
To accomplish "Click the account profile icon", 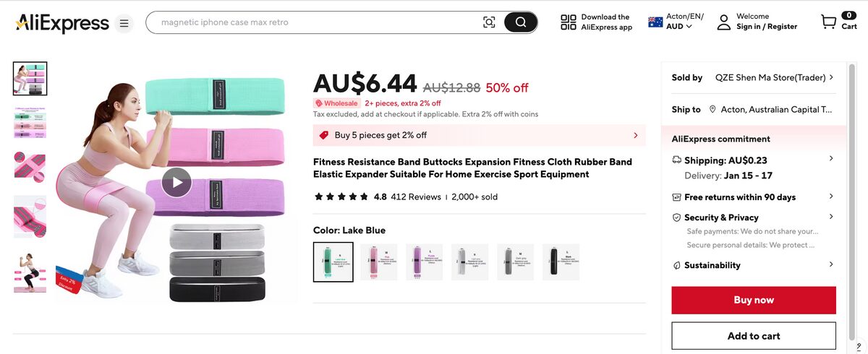I will [x=724, y=22].
